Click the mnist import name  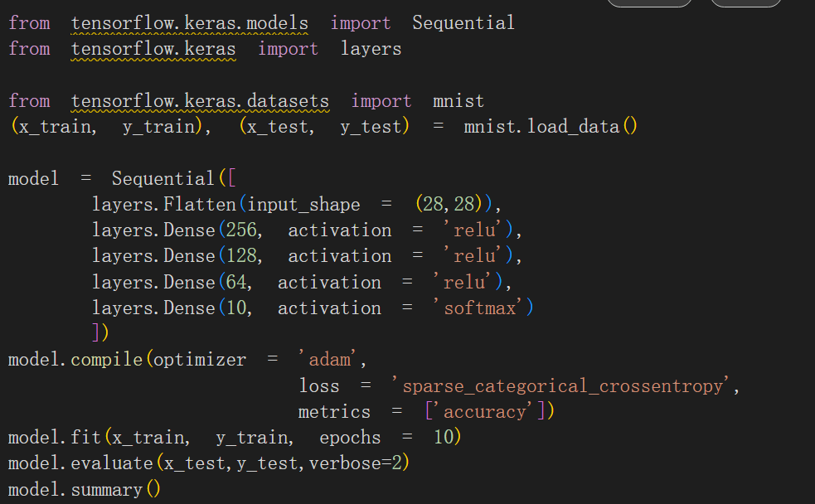tap(458, 101)
